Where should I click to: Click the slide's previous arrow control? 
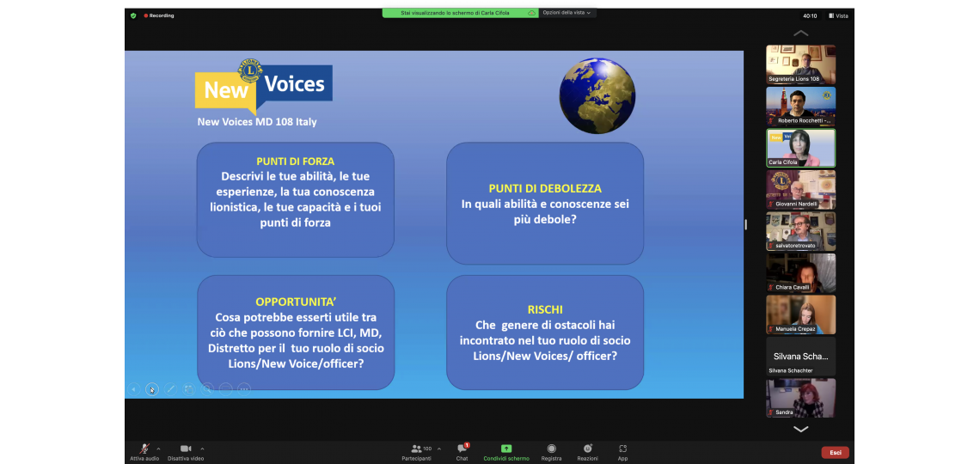pyautogui.click(x=134, y=389)
